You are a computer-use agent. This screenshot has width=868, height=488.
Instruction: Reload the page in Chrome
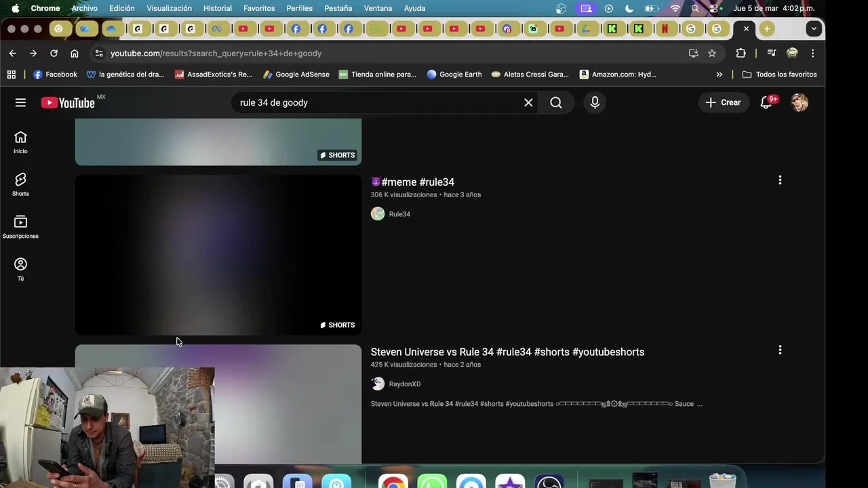(x=54, y=53)
